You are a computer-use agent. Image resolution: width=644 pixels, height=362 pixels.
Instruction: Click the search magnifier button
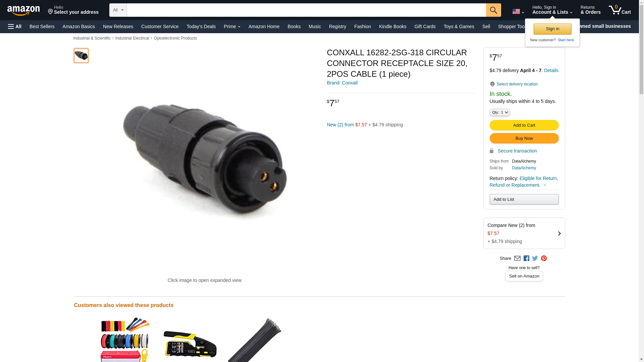[493, 10]
